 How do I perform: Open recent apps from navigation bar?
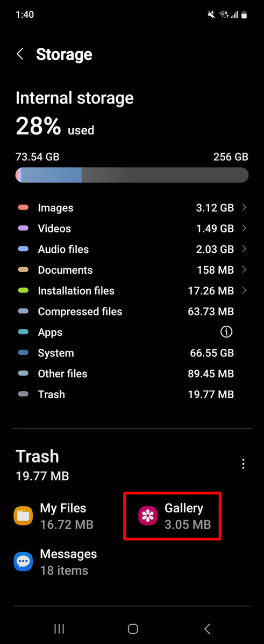pyautogui.click(x=60, y=629)
